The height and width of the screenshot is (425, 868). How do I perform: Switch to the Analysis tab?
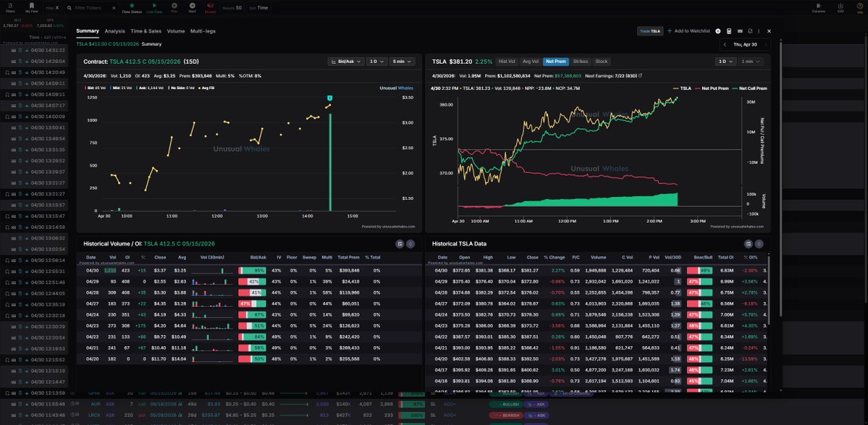tap(114, 31)
